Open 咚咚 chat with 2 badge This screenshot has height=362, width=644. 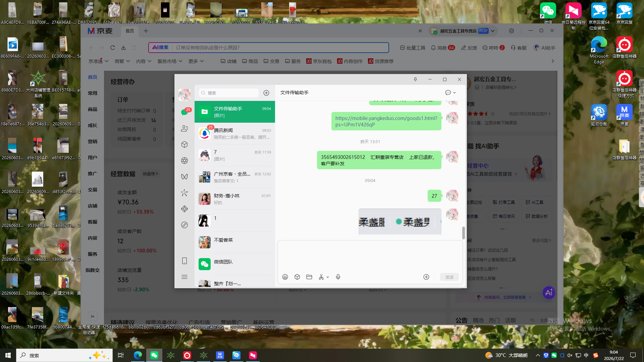tap(493, 48)
